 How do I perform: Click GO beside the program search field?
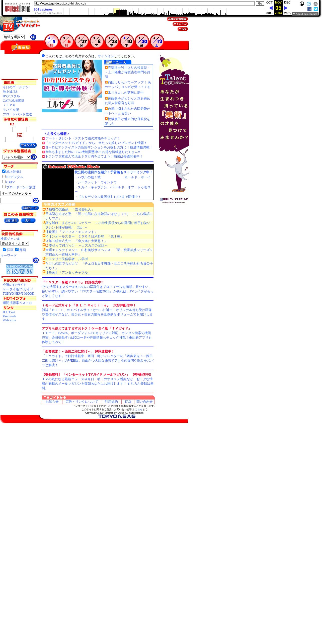36,201
